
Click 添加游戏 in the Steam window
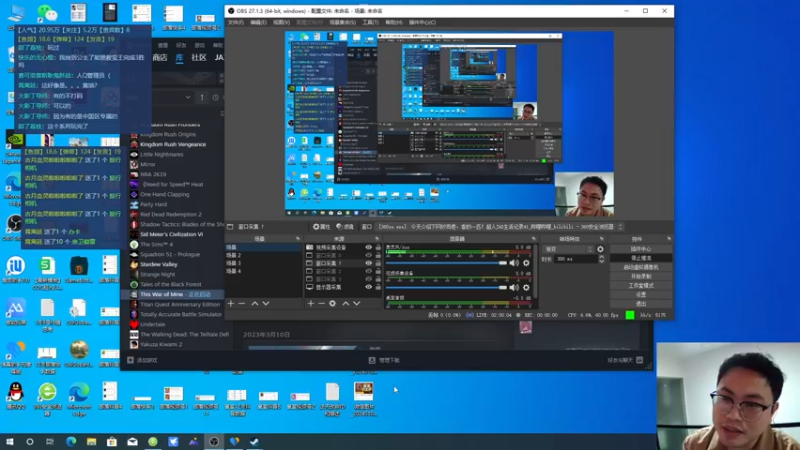[x=143, y=360]
